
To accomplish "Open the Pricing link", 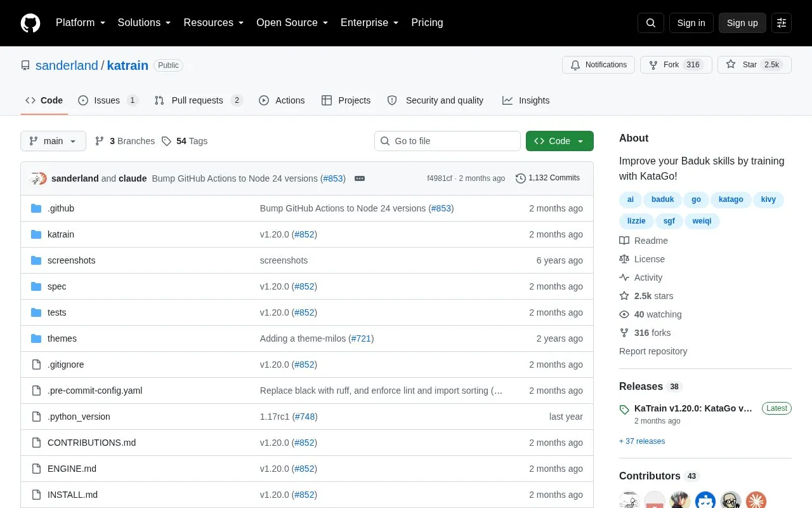I will 427,23.
